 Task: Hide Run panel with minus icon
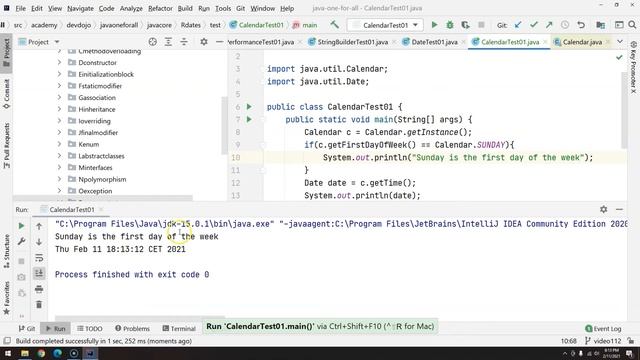click(x=619, y=209)
